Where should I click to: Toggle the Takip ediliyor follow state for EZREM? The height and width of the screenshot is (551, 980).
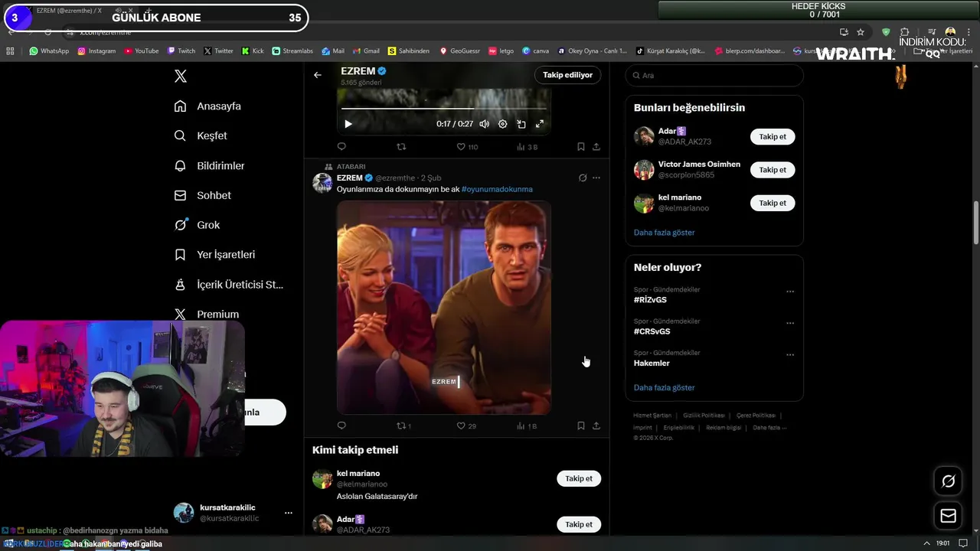[567, 75]
